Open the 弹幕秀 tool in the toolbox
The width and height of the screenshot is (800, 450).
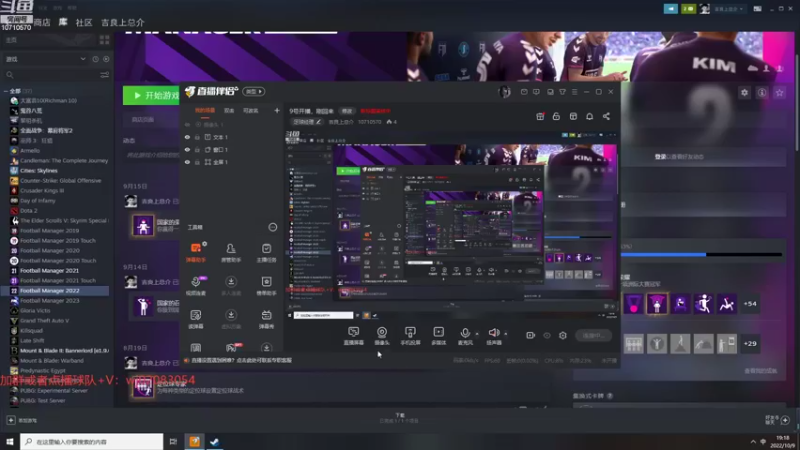pos(266,318)
